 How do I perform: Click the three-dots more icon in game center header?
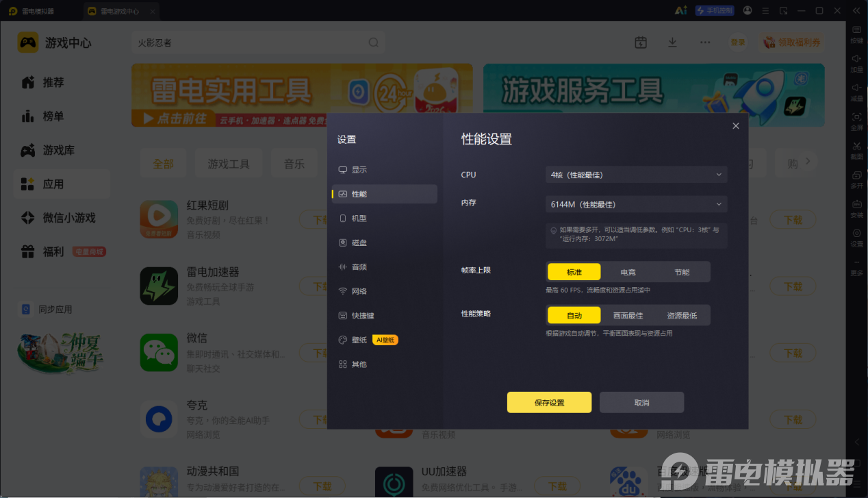tap(705, 42)
